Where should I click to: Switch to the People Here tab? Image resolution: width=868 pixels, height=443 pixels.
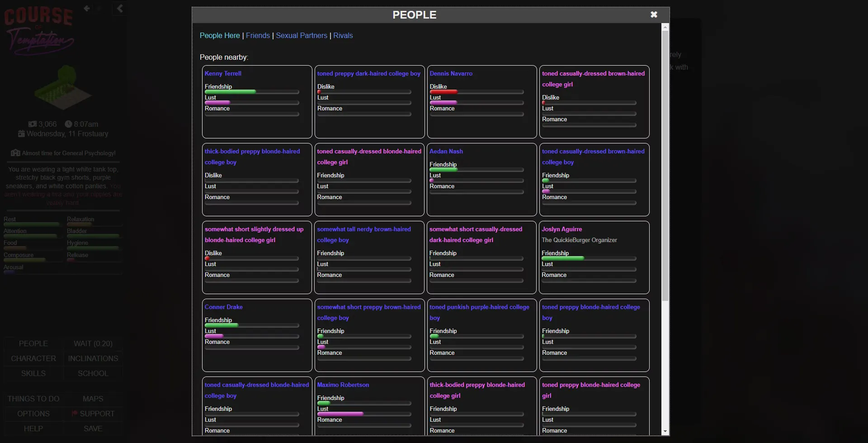220,35
